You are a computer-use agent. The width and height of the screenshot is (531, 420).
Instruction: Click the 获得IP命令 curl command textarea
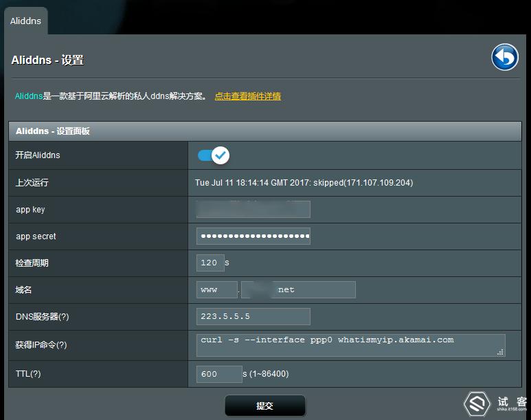pyautogui.click(x=351, y=346)
